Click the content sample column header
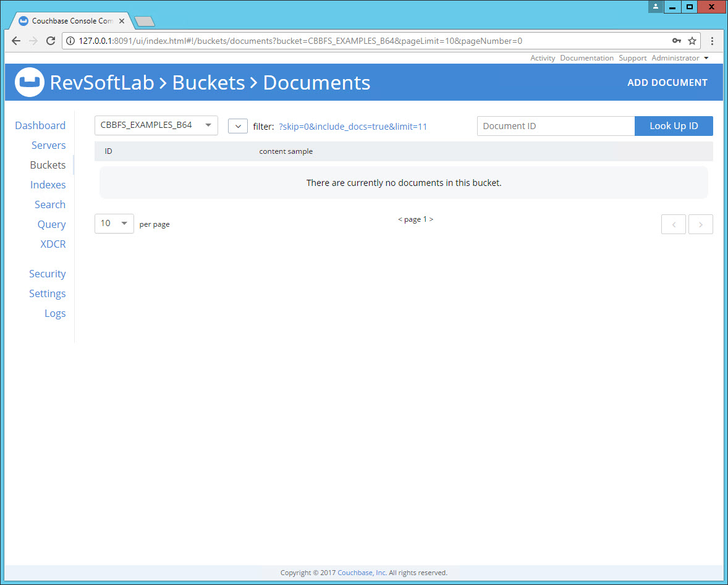728x585 pixels. point(286,151)
